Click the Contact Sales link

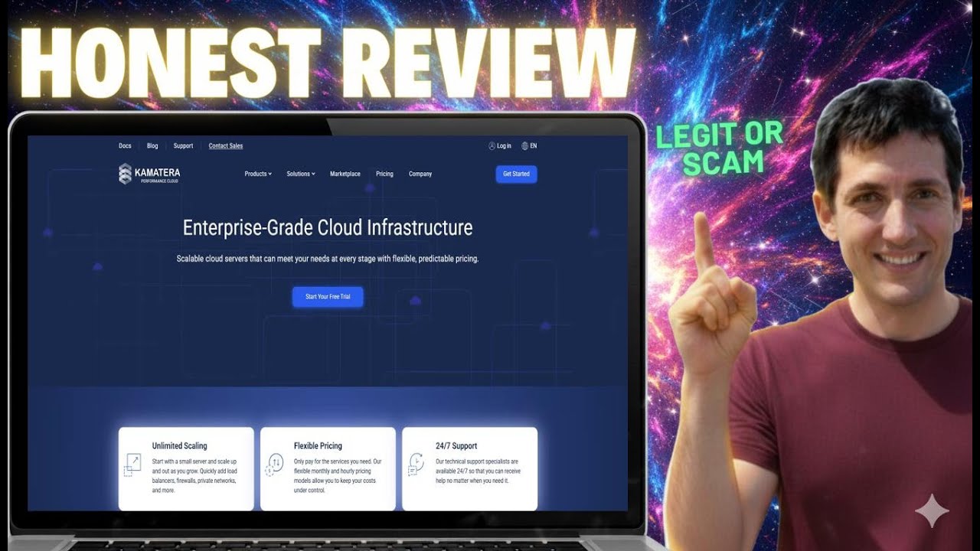(226, 145)
